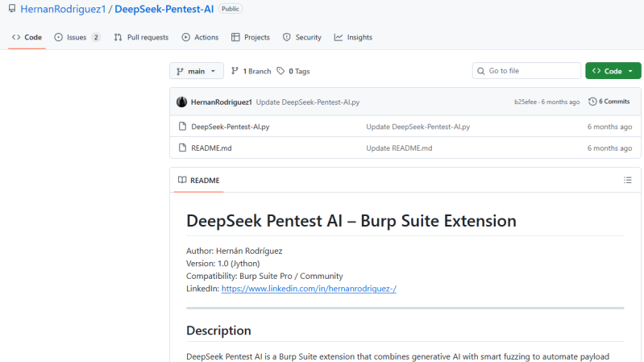Open the Code tab
Viewport: 644px width, 362px height.
[x=27, y=37]
